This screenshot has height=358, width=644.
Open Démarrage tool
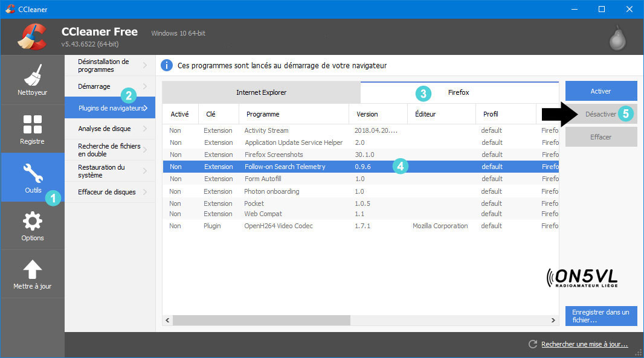(110, 86)
